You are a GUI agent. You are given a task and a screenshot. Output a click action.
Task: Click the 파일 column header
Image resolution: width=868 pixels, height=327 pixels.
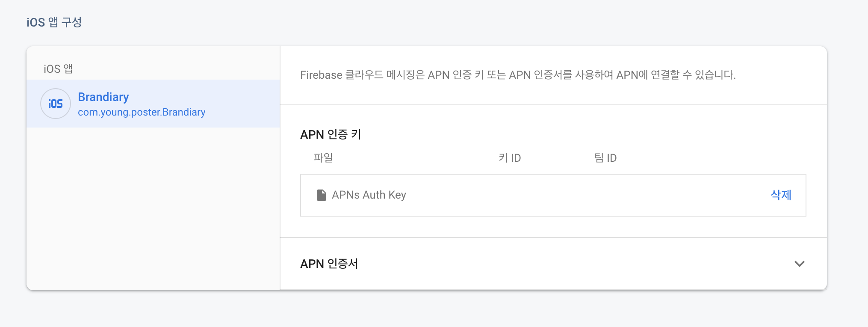323,158
